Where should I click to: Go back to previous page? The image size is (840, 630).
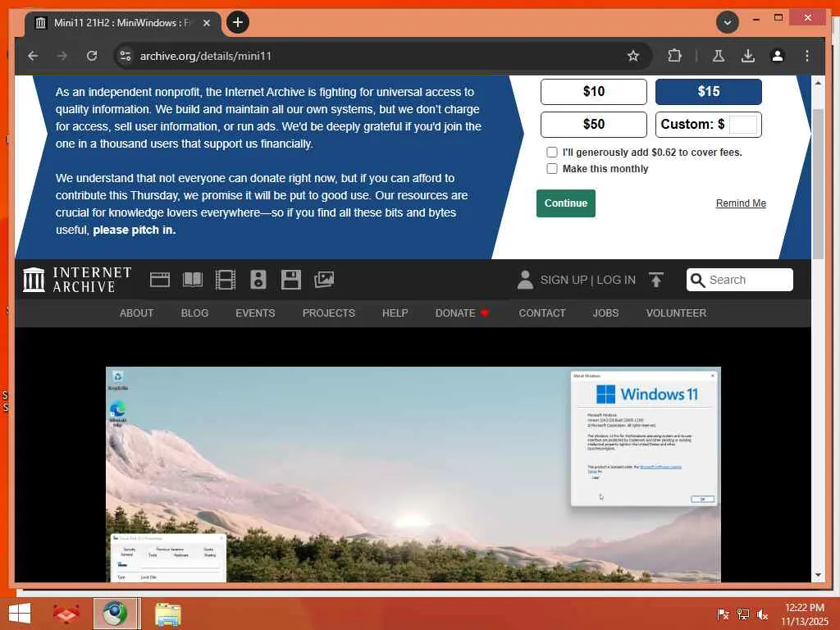click(33, 56)
